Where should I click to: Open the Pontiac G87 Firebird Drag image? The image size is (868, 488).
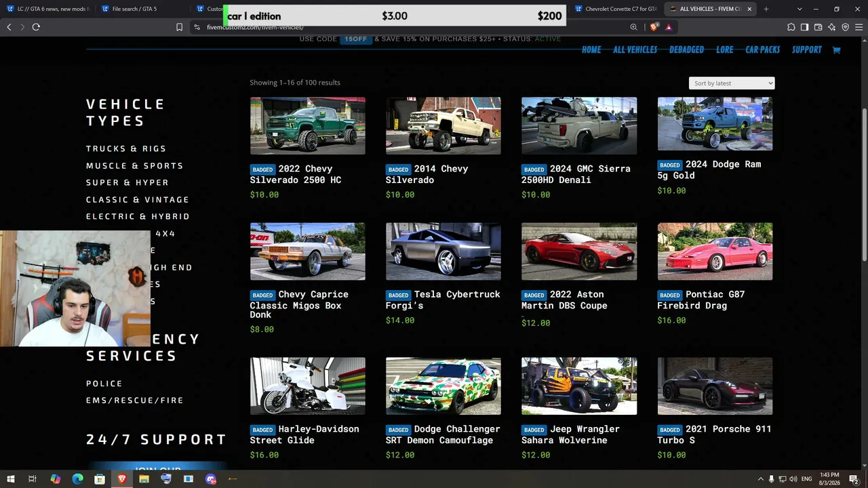(x=715, y=251)
